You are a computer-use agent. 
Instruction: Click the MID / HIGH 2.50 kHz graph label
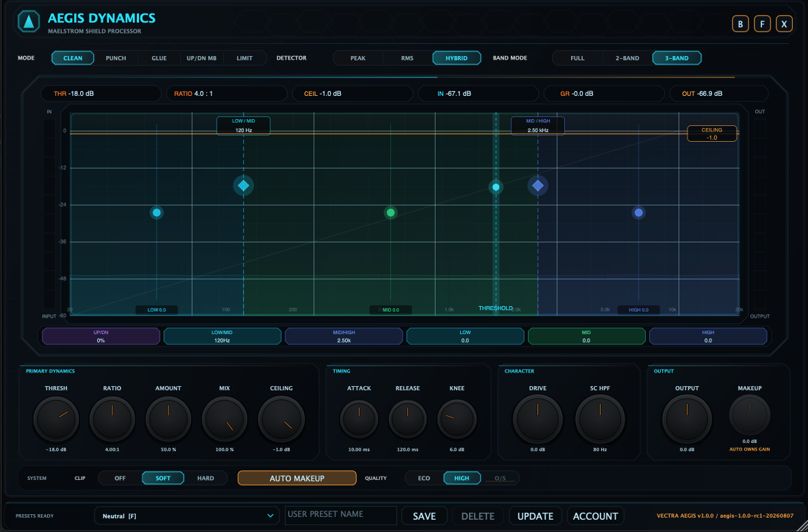pos(538,126)
